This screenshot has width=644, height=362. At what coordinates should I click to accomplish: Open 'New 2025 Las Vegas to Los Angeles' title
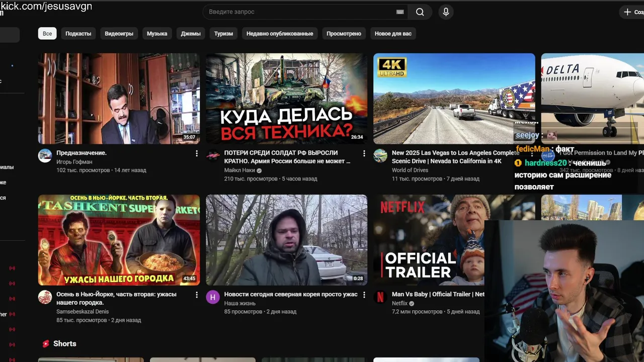pos(455,157)
